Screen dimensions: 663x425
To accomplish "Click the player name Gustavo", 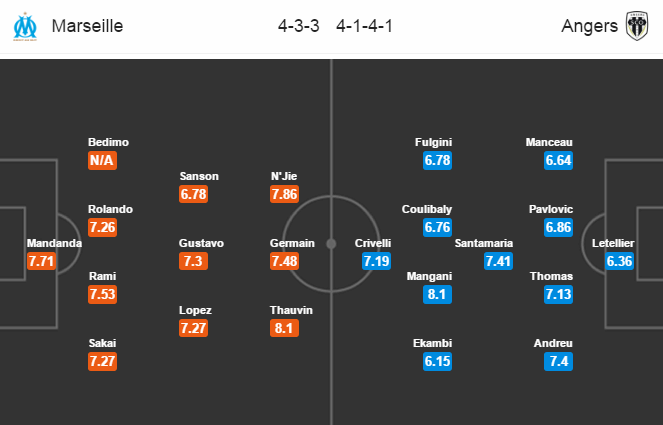I will coord(201,243).
